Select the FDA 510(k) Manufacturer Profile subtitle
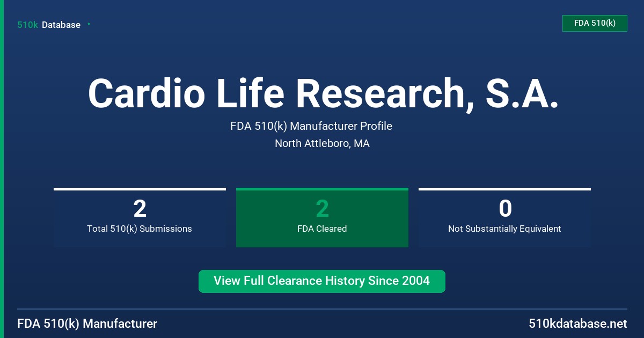Screen dimensions: 644x338 pyautogui.click(x=311, y=126)
